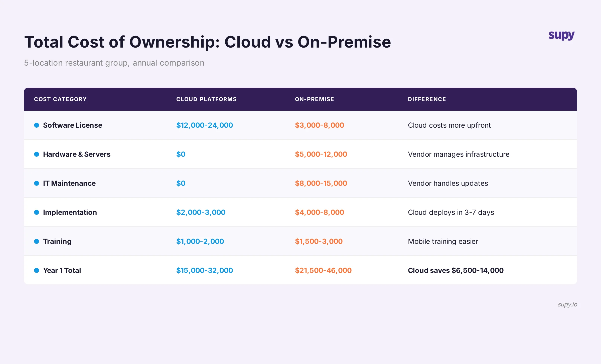Click the blue bullet next to Implementation
Viewport: 601px width, 364px height.
(x=37, y=212)
